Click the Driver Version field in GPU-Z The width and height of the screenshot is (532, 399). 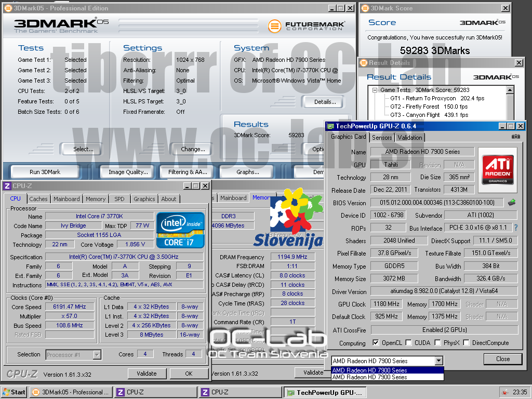pyautogui.click(x=444, y=291)
